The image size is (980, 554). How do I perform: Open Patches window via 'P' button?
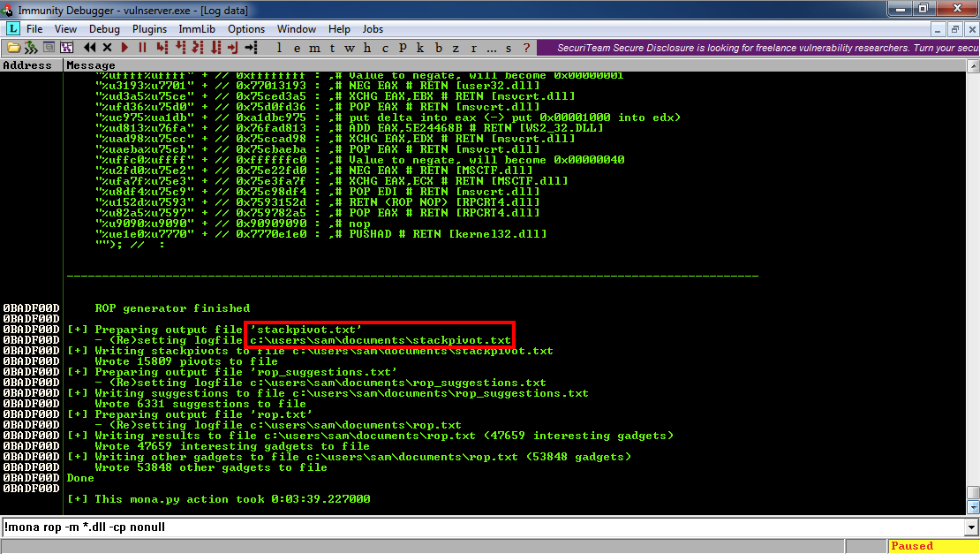click(x=403, y=48)
